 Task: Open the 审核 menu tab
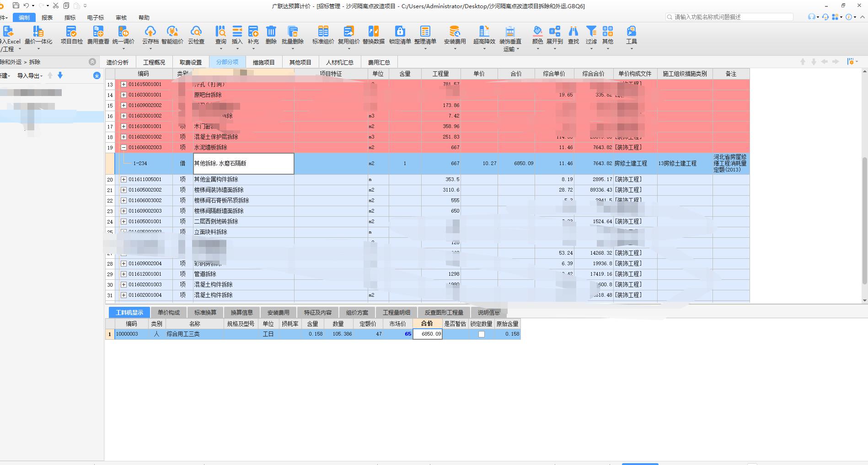(121, 17)
